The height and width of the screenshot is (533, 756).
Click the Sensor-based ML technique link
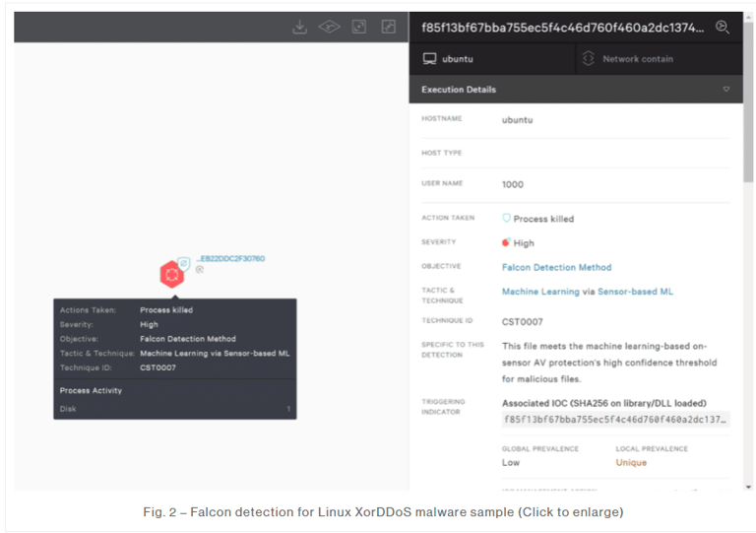click(x=635, y=292)
